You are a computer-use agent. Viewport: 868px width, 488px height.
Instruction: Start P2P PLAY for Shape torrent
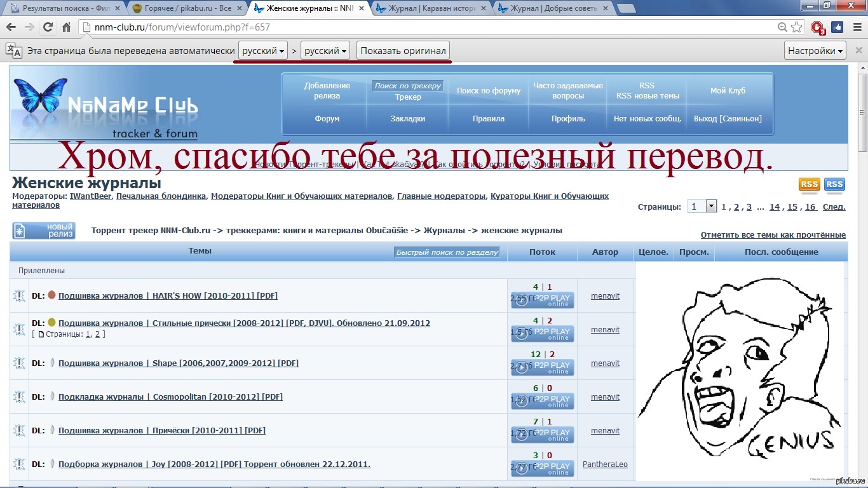pos(543,368)
